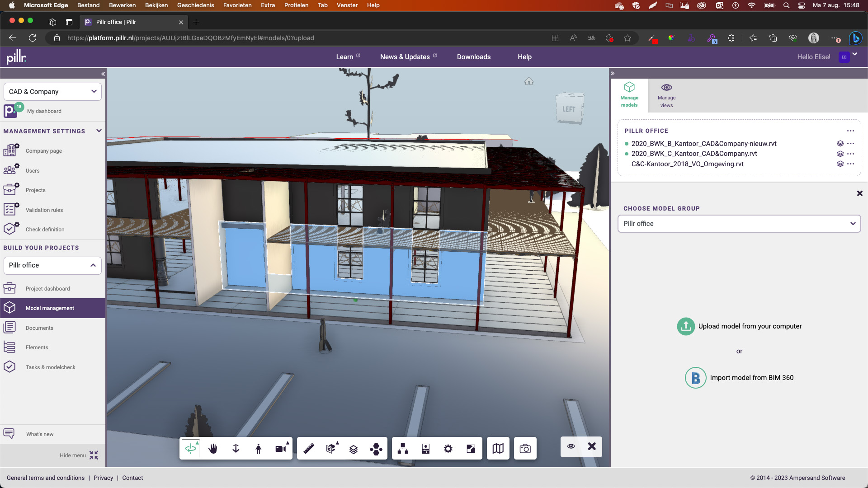Collapse the right panel with double arrows

(x=613, y=73)
